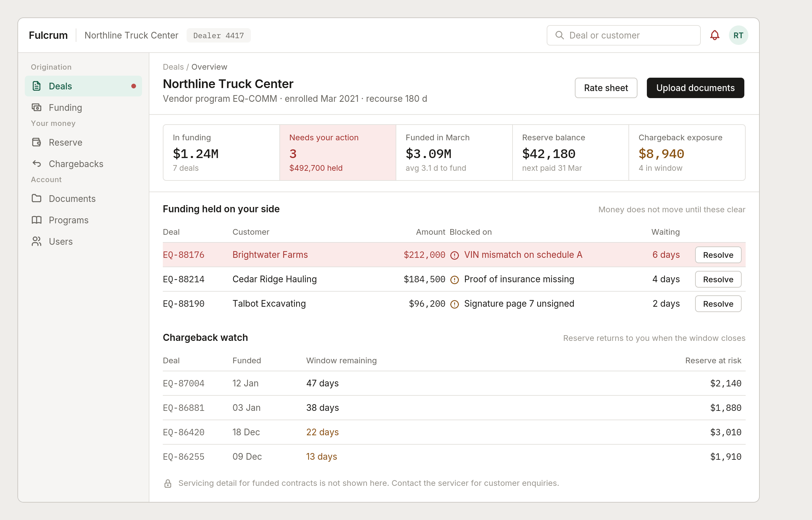Open the Reserve page
The image size is (812, 520).
click(83, 142)
